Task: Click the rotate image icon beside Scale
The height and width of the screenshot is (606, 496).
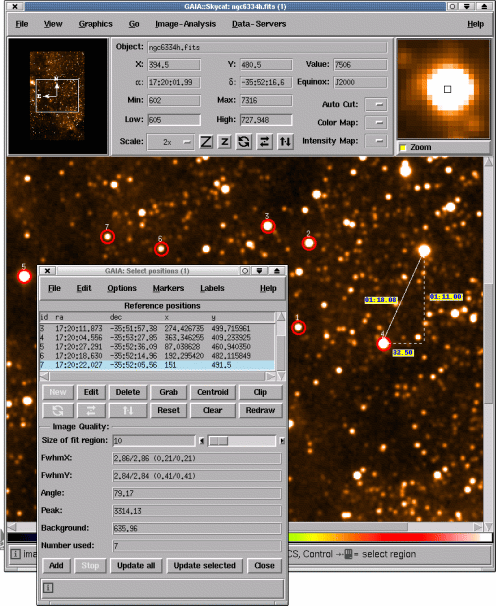Action: coord(244,142)
